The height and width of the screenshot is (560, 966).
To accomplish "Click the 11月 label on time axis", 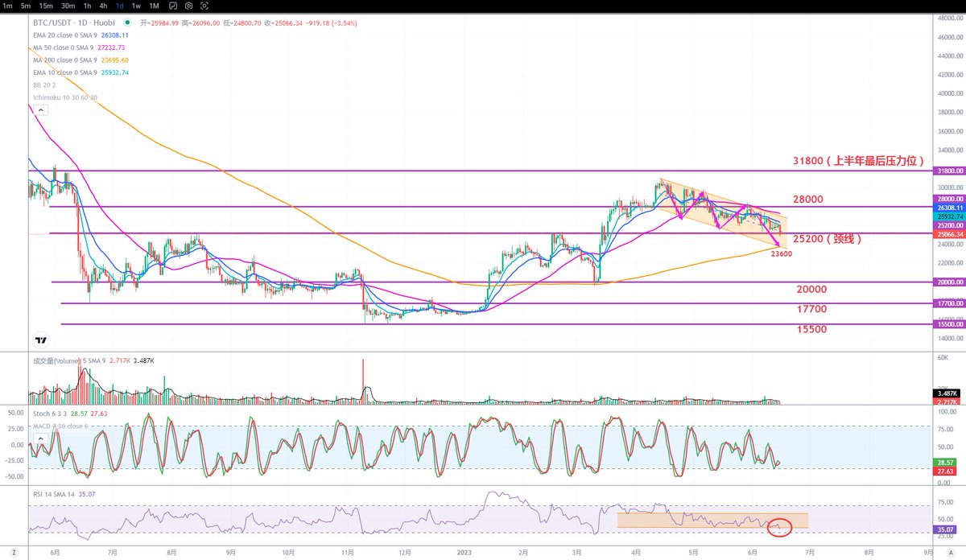I will pyautogui.click(x=348, y=554).
